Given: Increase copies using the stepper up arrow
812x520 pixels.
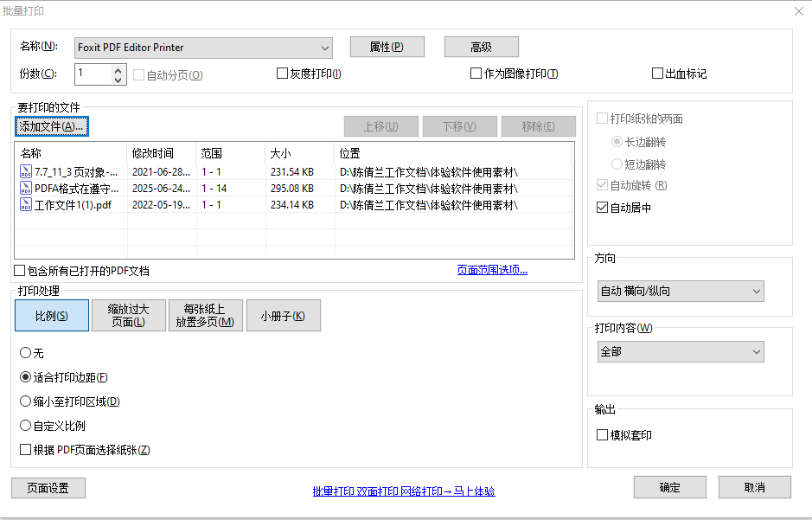Looking at the screenshot, I should click(x=118, y=69).
